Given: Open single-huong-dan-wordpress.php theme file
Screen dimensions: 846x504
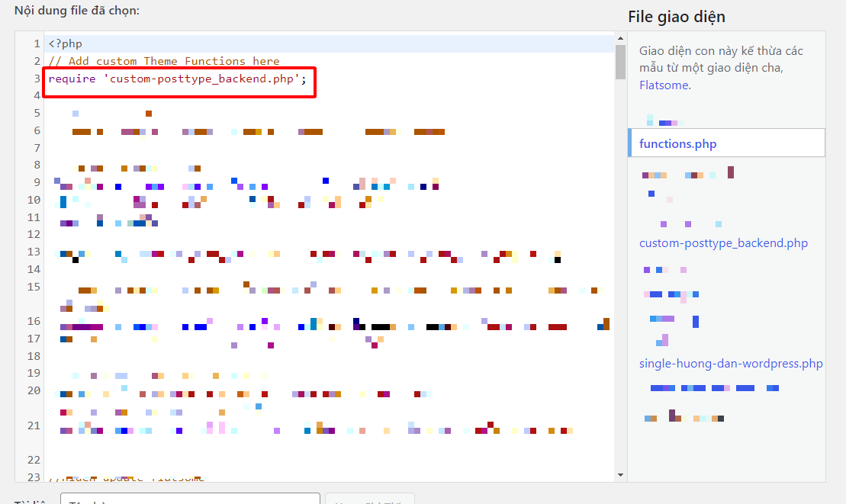Looking at the screenshot, I should (731, 363).
